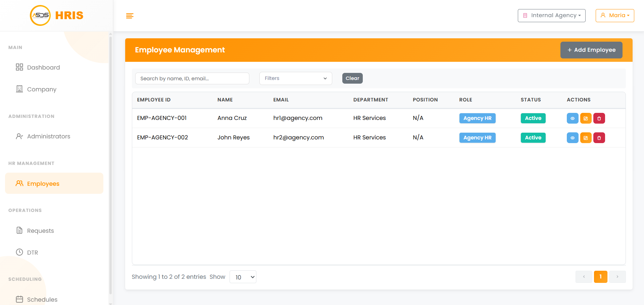Open the Maria user menu
The height and width of the screenshot is (305, 644).
(x=614, y=15)
